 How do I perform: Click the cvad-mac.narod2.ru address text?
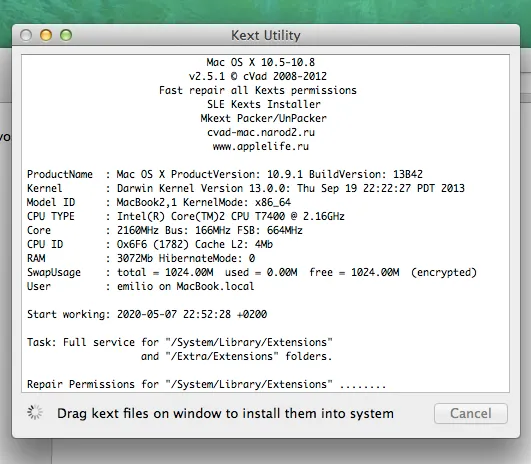pos(261,132)
